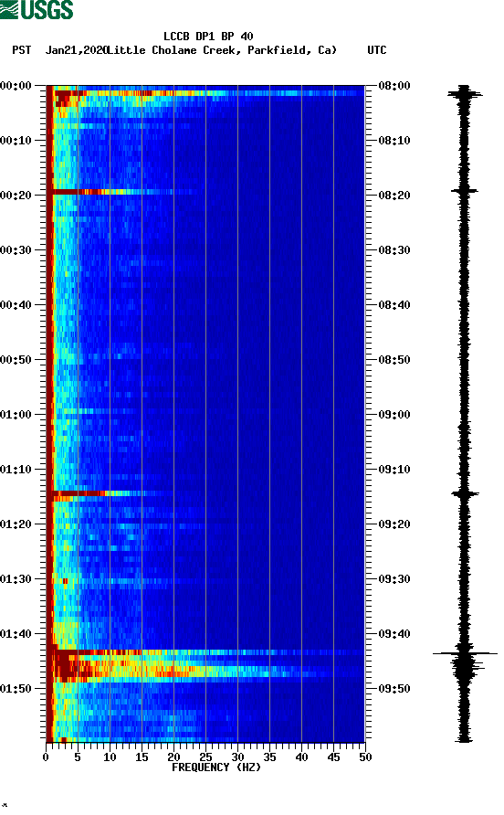Click the USGS logo
Viewport: 504px width, 815px height.
point(37,9)
